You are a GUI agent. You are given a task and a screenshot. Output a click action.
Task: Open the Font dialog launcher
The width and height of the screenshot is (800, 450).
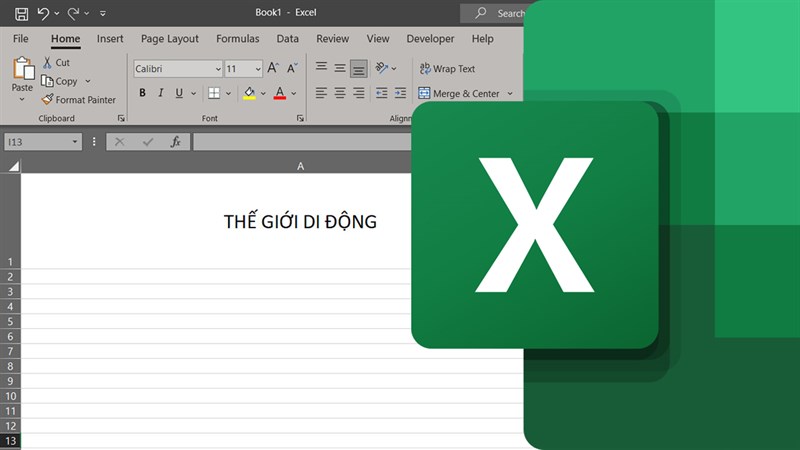click(x=300, y=118)
